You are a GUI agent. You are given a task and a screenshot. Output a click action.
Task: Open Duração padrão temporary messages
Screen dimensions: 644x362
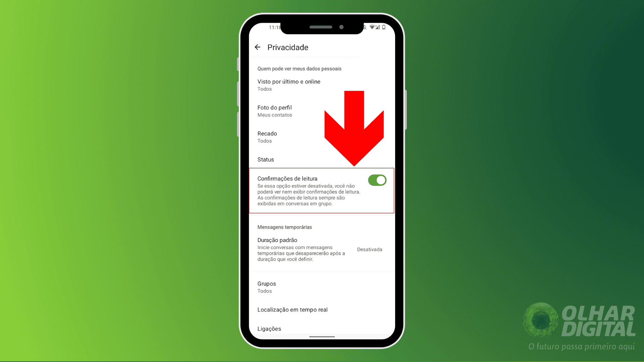click(322, 249)
